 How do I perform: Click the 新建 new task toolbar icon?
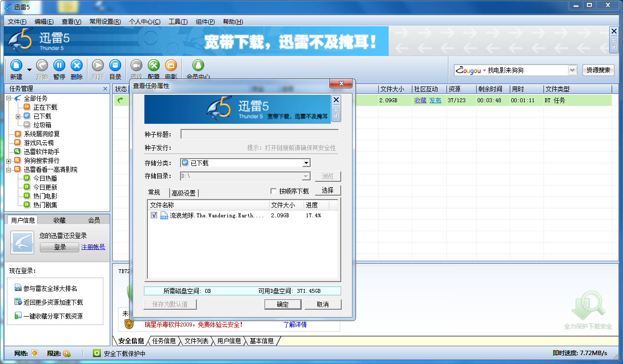[16, 65]
